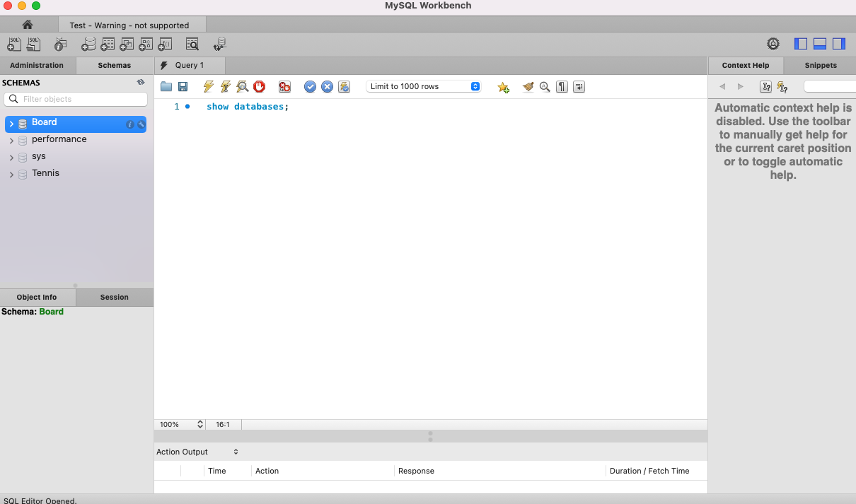Save the script with the floppy icon
This screenshot has width=856, height=504.
pos(183,87)
